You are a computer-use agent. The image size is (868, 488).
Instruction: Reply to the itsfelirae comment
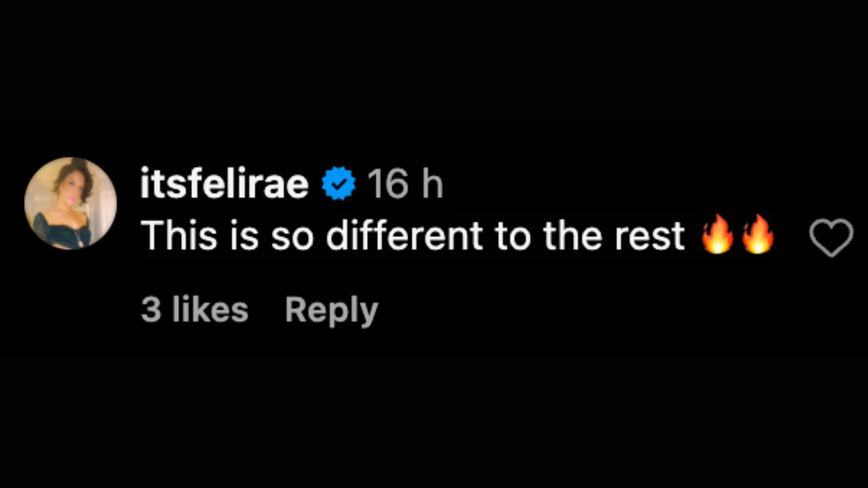(331, 310)
